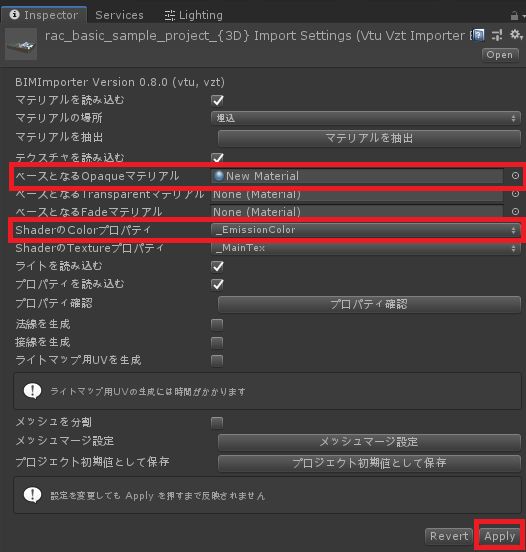The image size is (526, 552).
Task: Open the panel context menu arrow
Action: click(x=523, y=16)
